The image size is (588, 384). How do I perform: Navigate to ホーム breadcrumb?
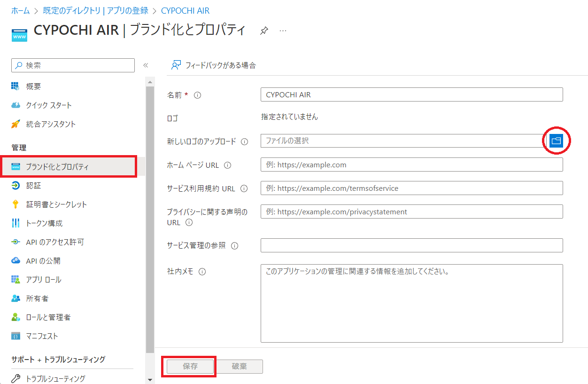tap(20, 11)
